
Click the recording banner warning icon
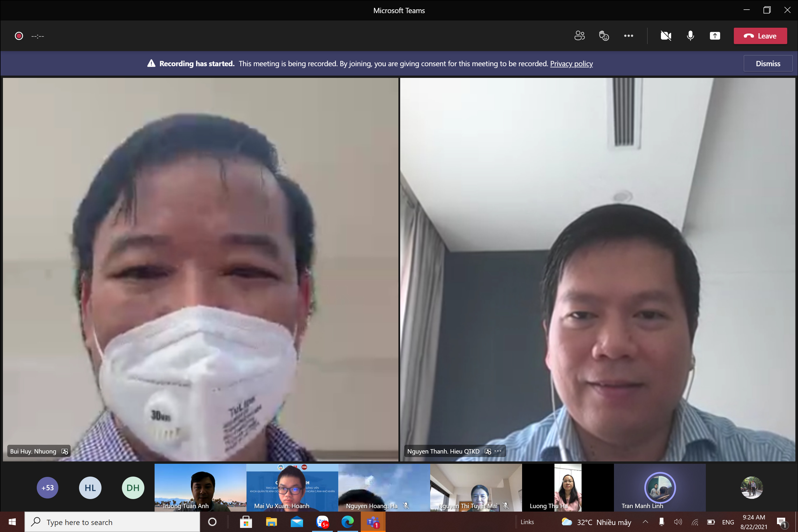tap(151, 64)
